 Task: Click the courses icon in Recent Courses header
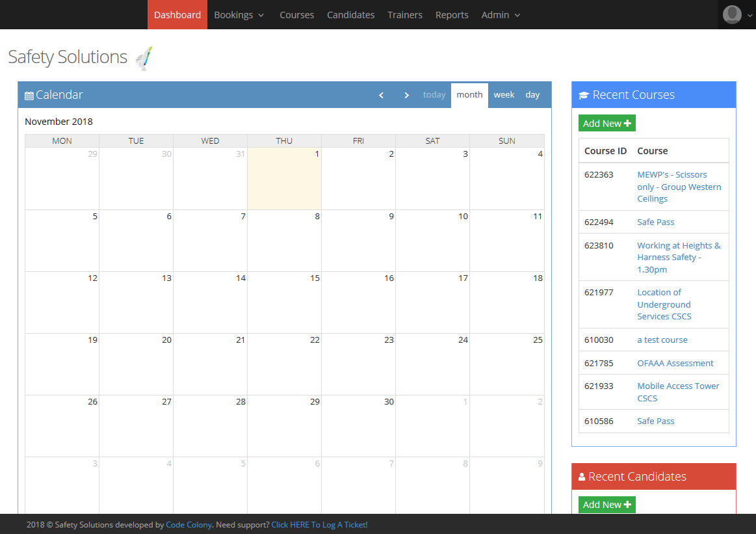583,94
